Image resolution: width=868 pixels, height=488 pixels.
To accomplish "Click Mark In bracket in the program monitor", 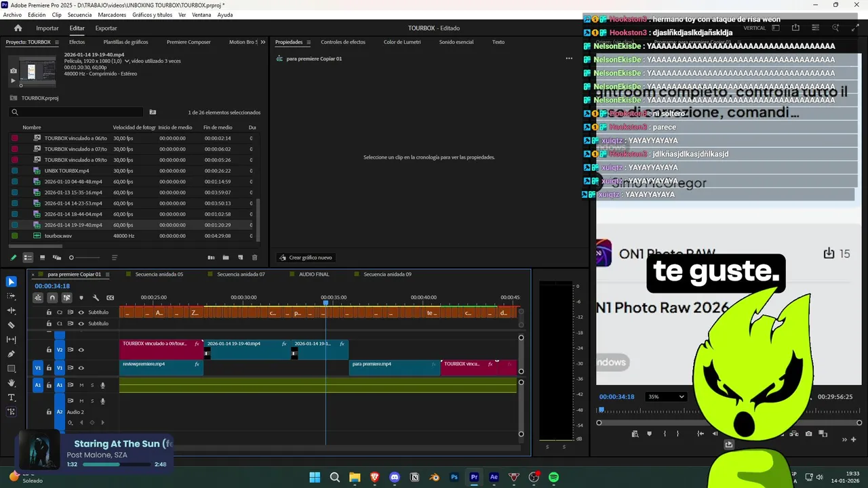I will (x=665, y=433).
